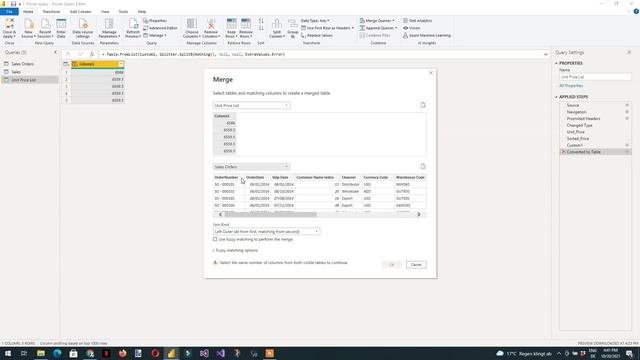Click Azure Machine Learning in the ribbon

427,36
